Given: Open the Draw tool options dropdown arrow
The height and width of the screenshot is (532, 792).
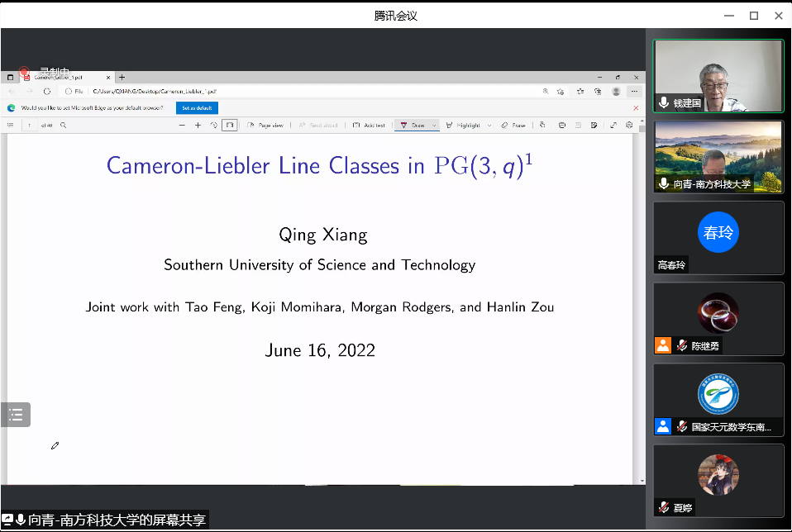Looking at the screenshot, I should [x=434, y=126].
